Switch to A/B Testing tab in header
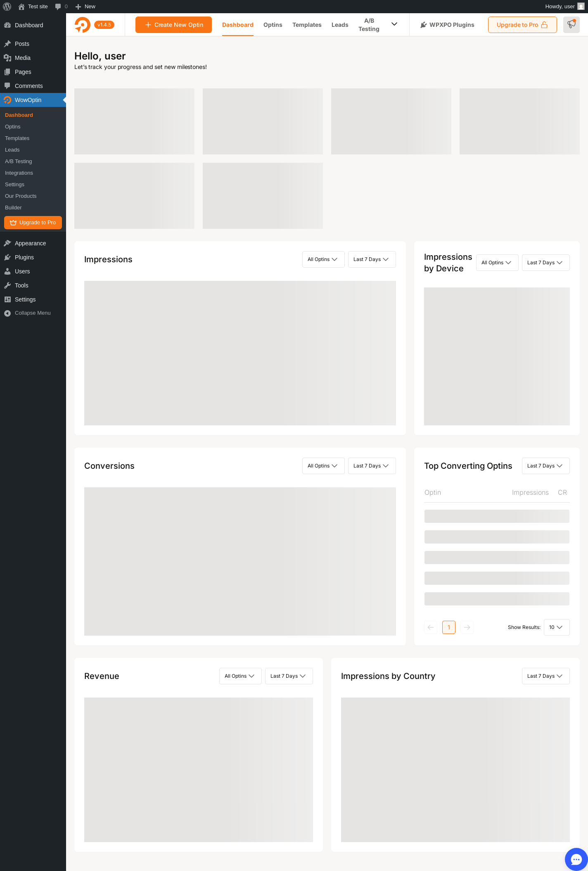The height and width of the screenshot is (871, 588). pos(369,25)
